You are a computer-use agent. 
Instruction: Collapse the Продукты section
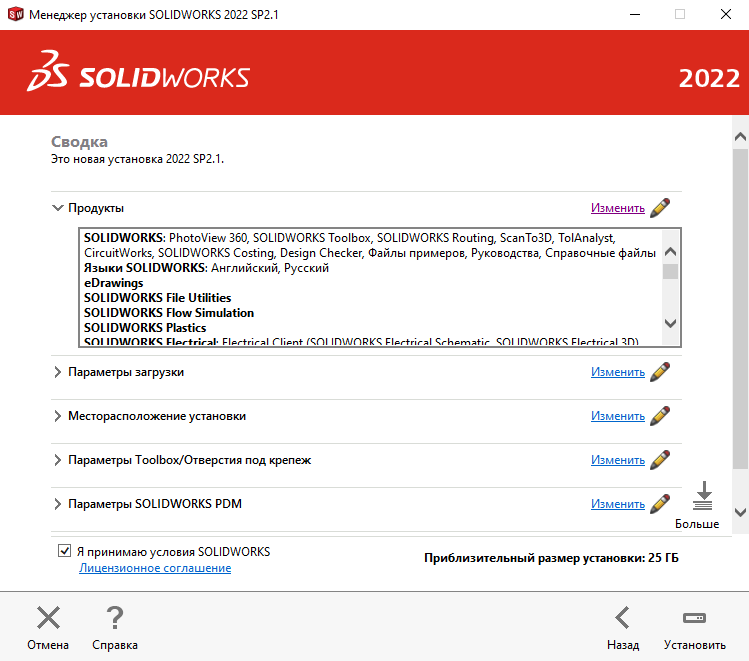point(57,208)
